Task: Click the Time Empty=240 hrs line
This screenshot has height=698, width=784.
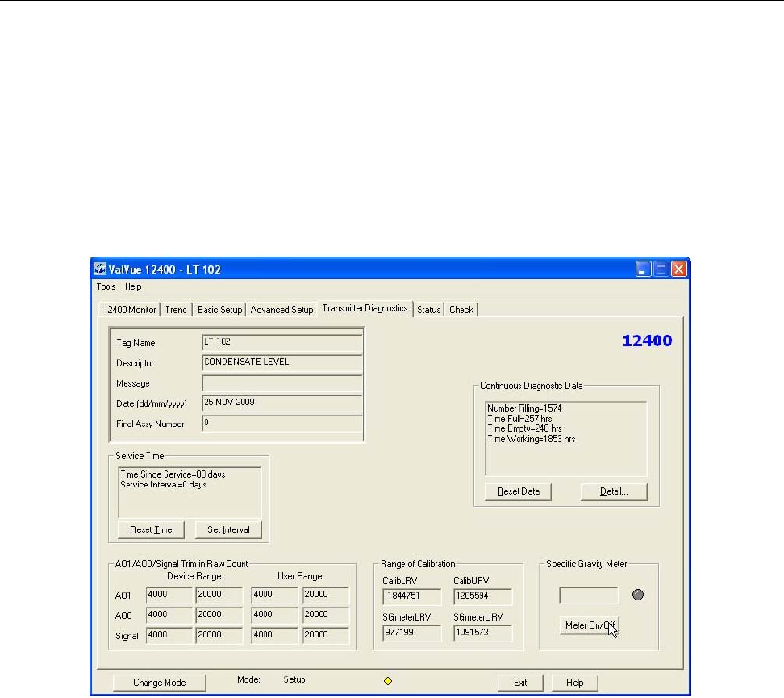Action: (524, 428)
